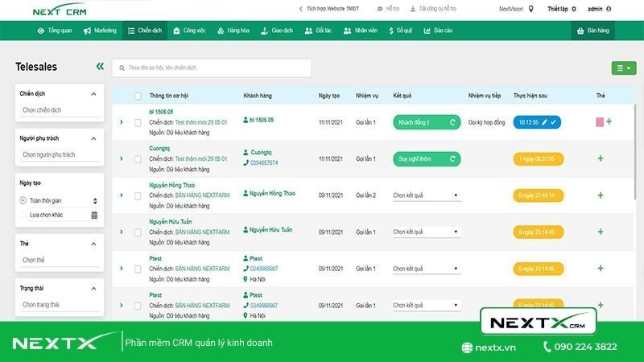The image size is (644, 362).
Task: Add a tag to Nguyễn Hữu Tuấn row
Action: [601, 232]
